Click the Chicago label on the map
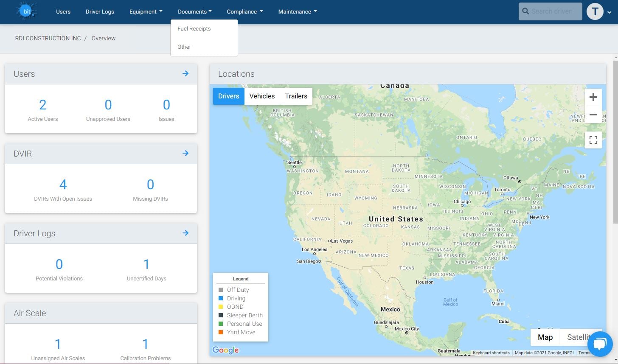The image size is (618, 364). (x=462, y=202)
